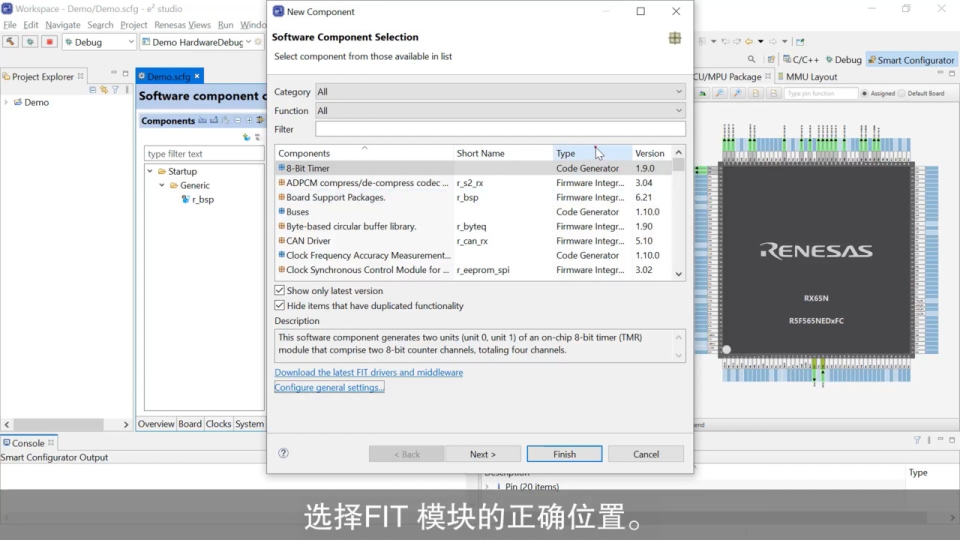
Task: Click the add component icon above filter text
Action: click(x=246, y=137)
